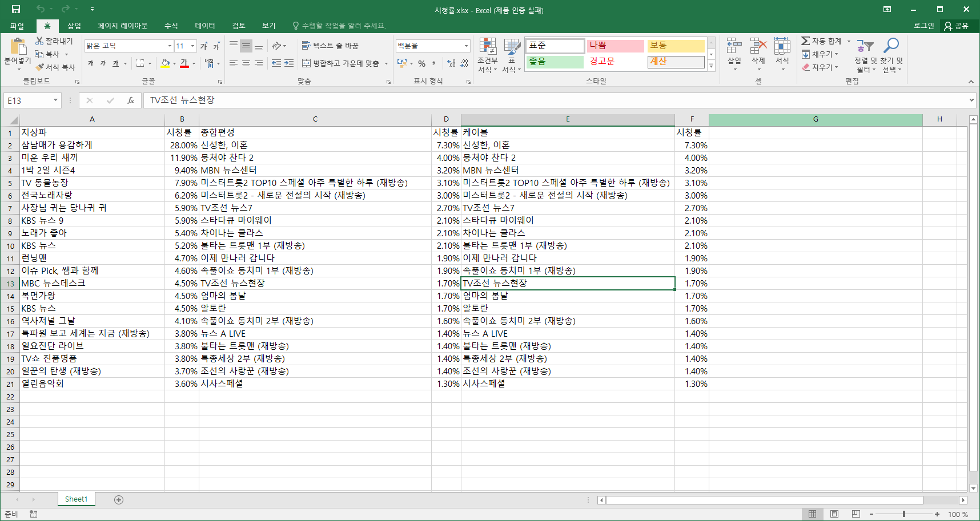980x521 pixels.
Task: Expand the Name Box dropdown arrow
Action: click(x=55, y=100)
